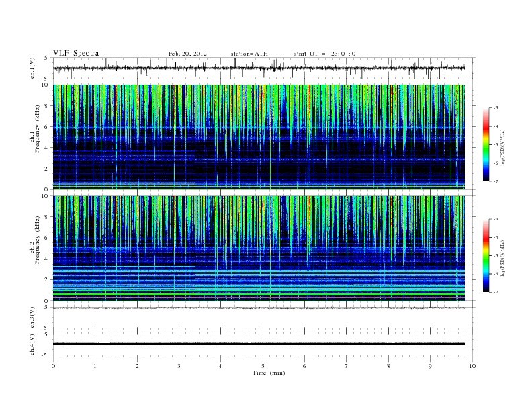Click the "start UT = 23:0 :0" header

[324, 54]
